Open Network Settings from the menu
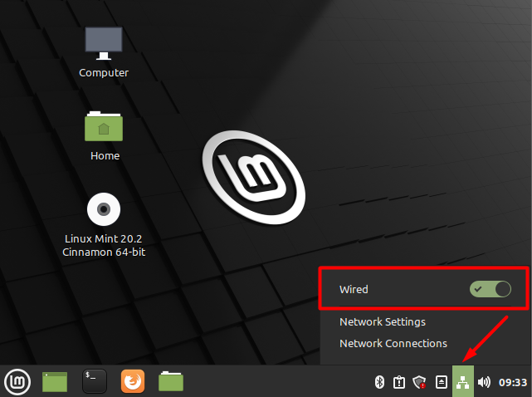Screen dimensions: 532x397 [383, 321]
